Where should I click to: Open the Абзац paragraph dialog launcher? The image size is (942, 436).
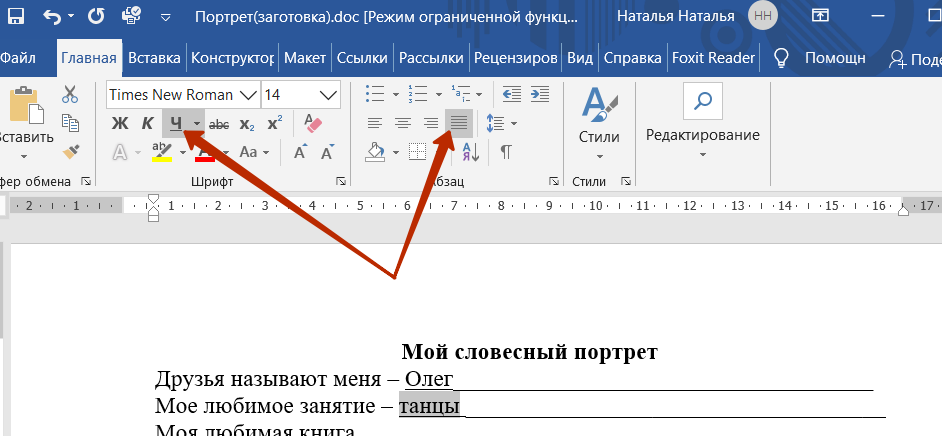pyautogui.click(x=553, y=181)
